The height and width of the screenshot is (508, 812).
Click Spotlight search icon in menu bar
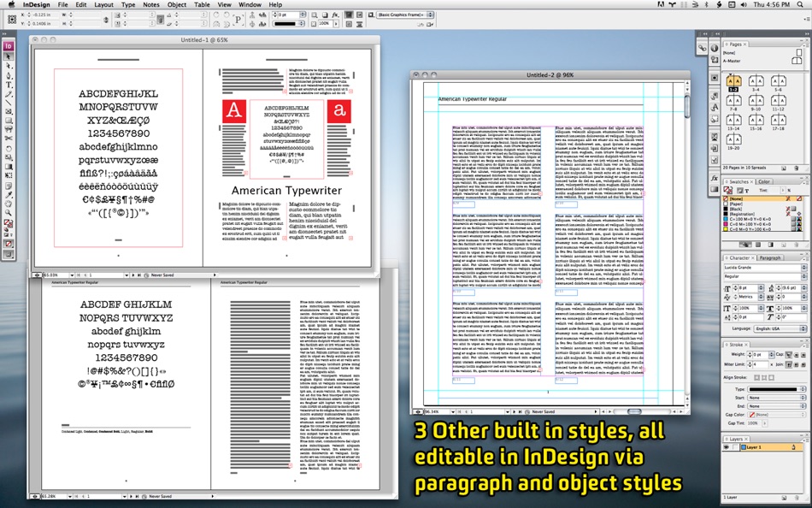[801, 4]
